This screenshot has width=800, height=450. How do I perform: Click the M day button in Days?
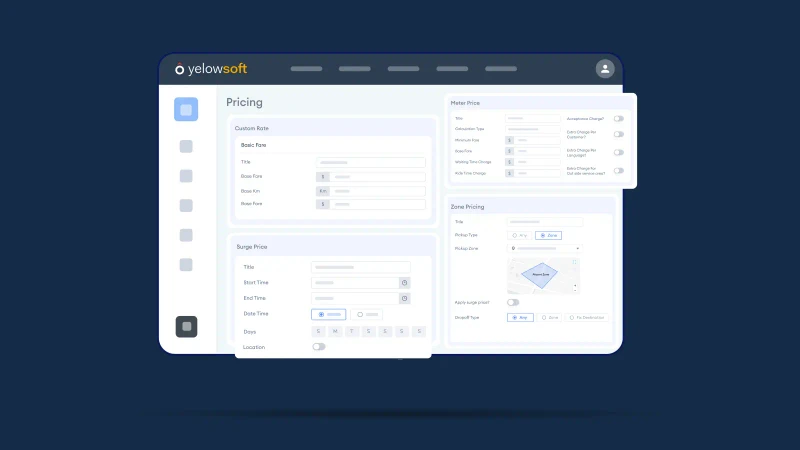pos(335,331)
